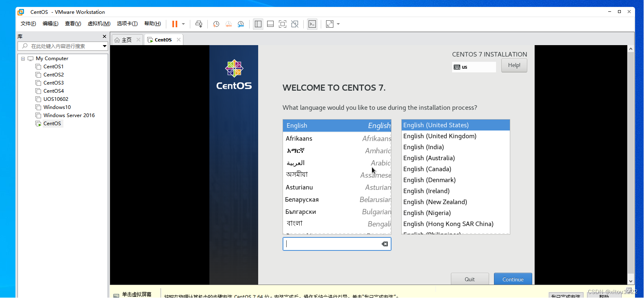Toggle the library sidebar view icon
Image resolution: width=644 pixels, height=298 pixels.
258,24
